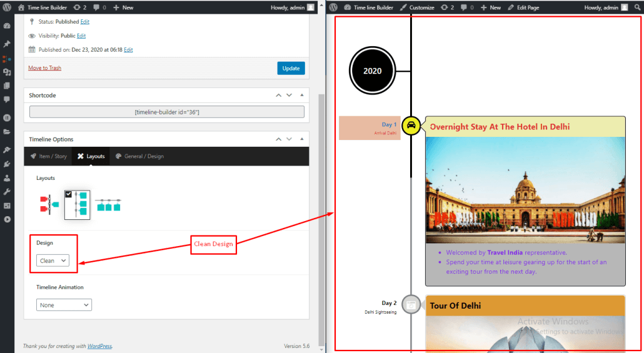This screenshot has height=353, width=644.
Task: Click the WordPress logo in left admin bar
Action: click(7, 7)
